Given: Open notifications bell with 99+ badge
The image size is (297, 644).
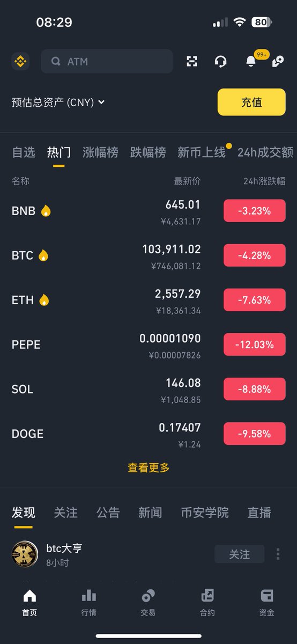Looking at the screenshot, I should 251,61.
